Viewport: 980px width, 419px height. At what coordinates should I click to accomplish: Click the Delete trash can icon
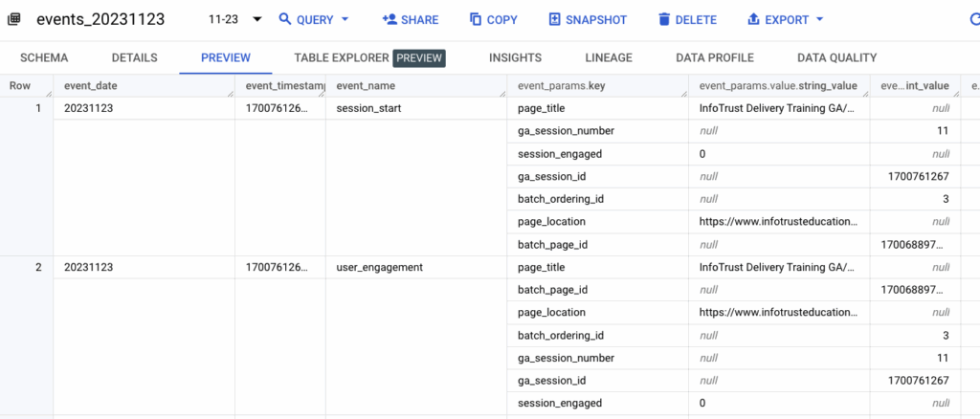(665, 20)
